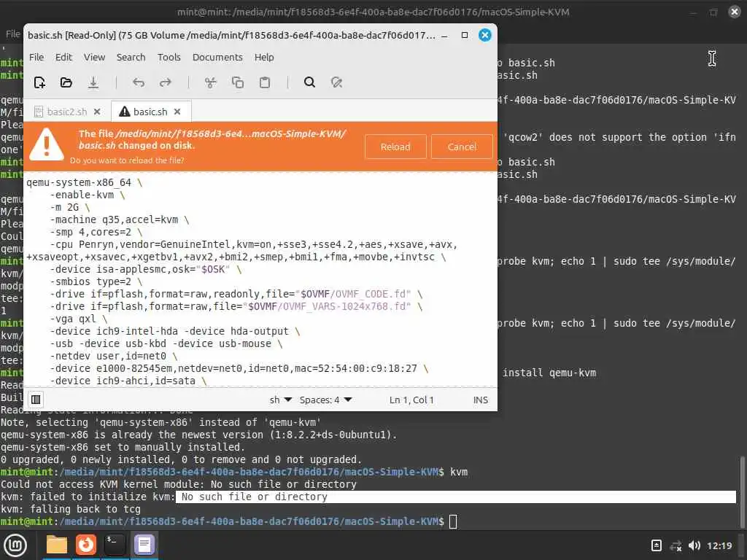
Task: Click the Ln 1, Col 1 indicator
Action: point(411,400)
